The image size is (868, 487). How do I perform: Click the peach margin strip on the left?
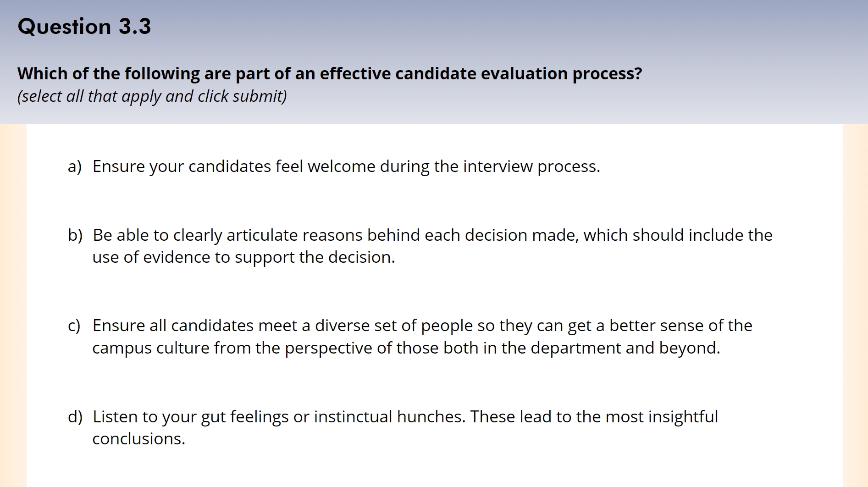(13, 305)
